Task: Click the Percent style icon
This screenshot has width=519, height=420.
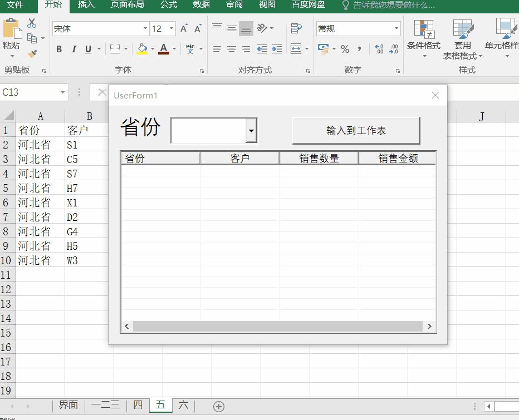Action: click(x=345, y=49)
